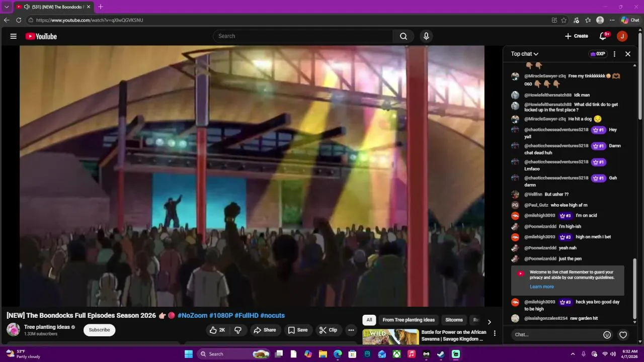Image resolution: width=644 pixels, height=362 pixels.
Task: Show more filter chips with the arrow
Action: [x=489, y=322]
